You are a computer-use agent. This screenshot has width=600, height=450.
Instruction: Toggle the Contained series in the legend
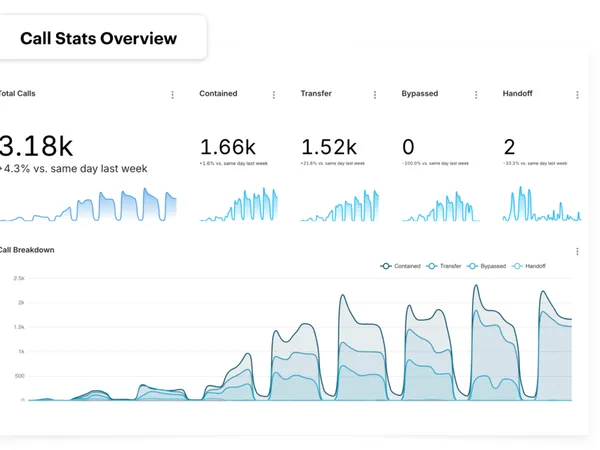pos(401,266)
